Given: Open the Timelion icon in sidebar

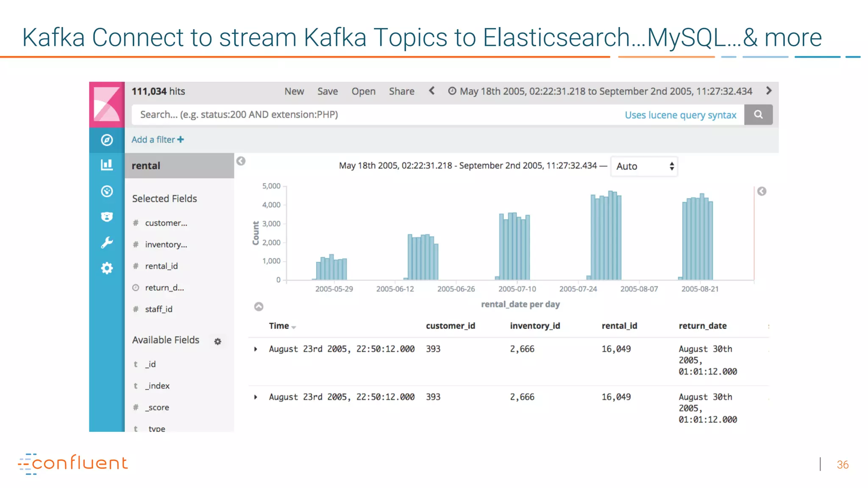Looking at the screenshot, I should [x=107, y=217].
